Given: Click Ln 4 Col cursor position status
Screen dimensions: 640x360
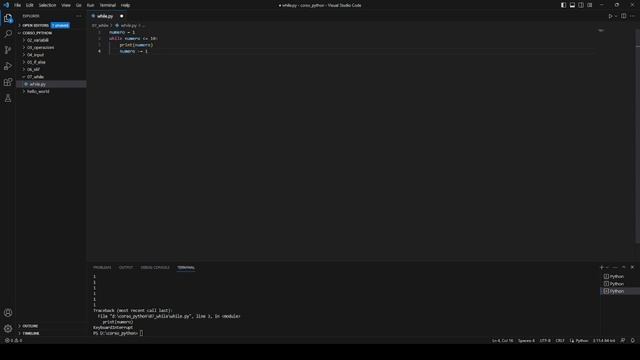Looking at the screenshot, I should [x=502, y=340].
